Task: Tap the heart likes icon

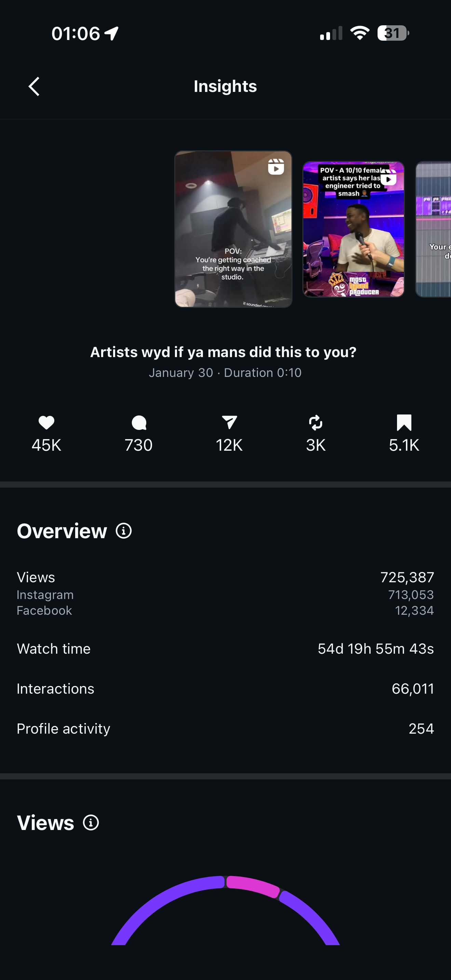Action: [46, 423]
